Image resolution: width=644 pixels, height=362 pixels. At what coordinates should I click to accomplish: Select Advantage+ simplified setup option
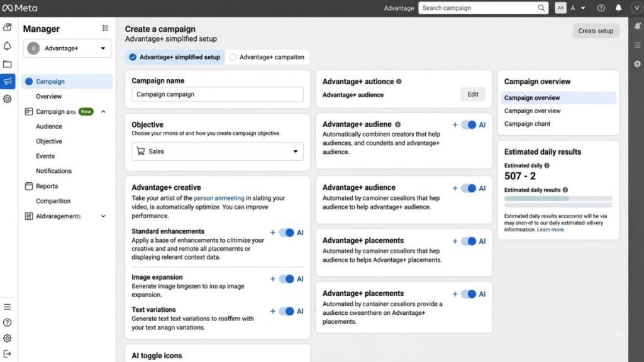pos(175,57)
